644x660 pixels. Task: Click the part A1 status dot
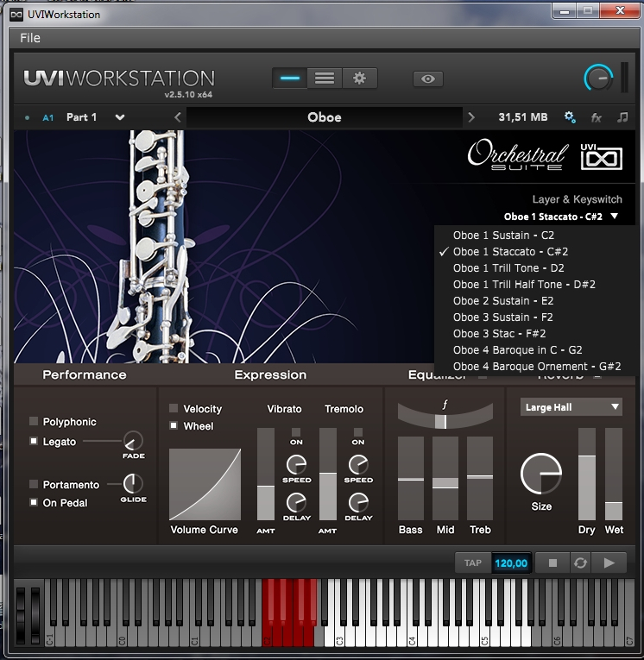tap(28, 118)
